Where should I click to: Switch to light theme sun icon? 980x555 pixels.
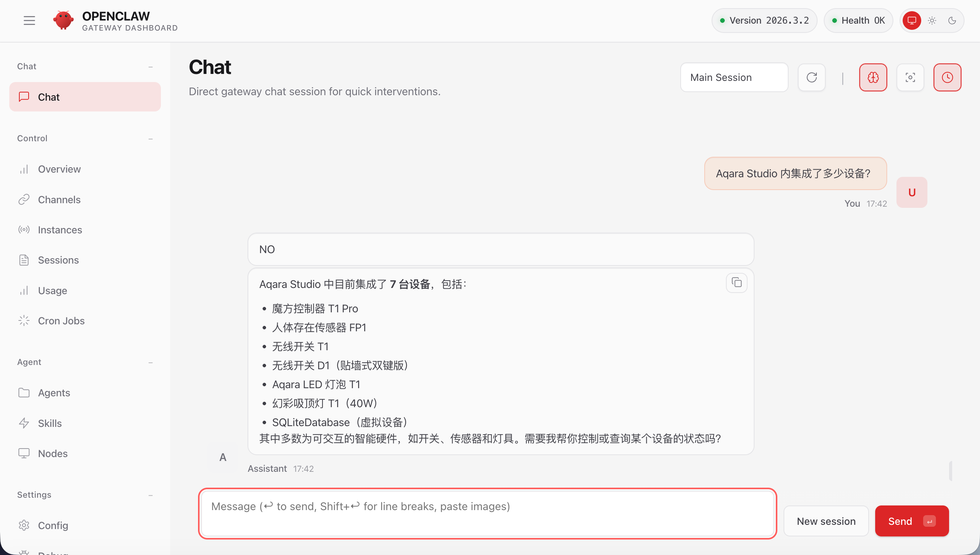(932, 21)
